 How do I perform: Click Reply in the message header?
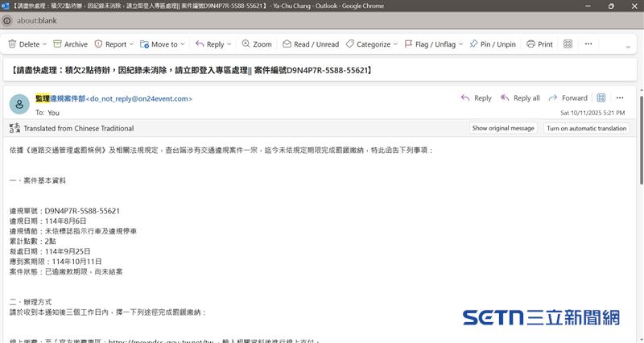point(476,98)
